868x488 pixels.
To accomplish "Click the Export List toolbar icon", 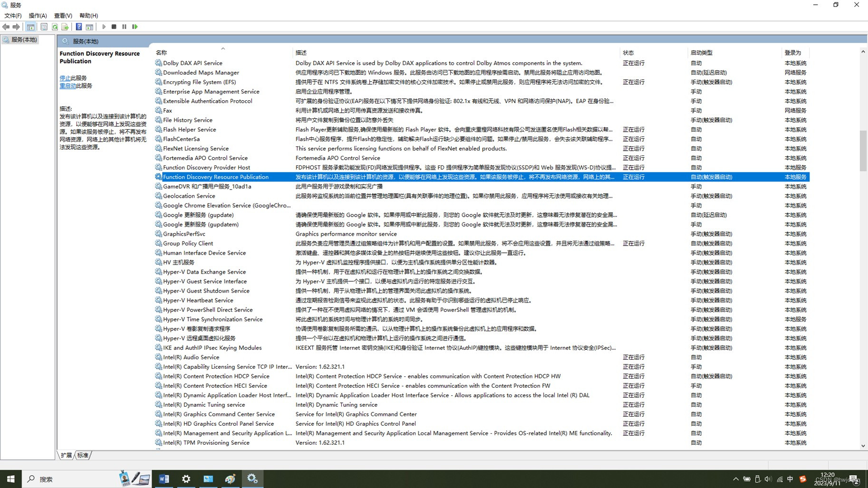I will click(65, 27).
